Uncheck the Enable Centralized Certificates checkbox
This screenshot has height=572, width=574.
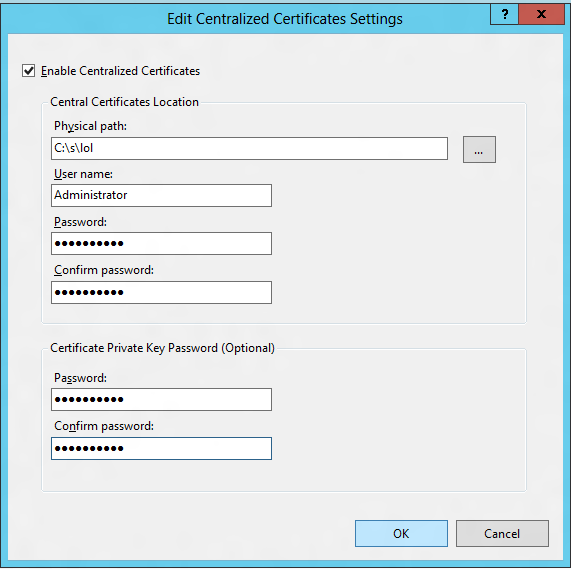(29, 71)
